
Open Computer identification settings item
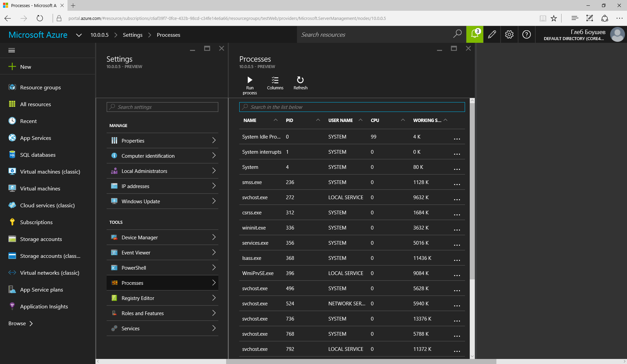point(162,156)
